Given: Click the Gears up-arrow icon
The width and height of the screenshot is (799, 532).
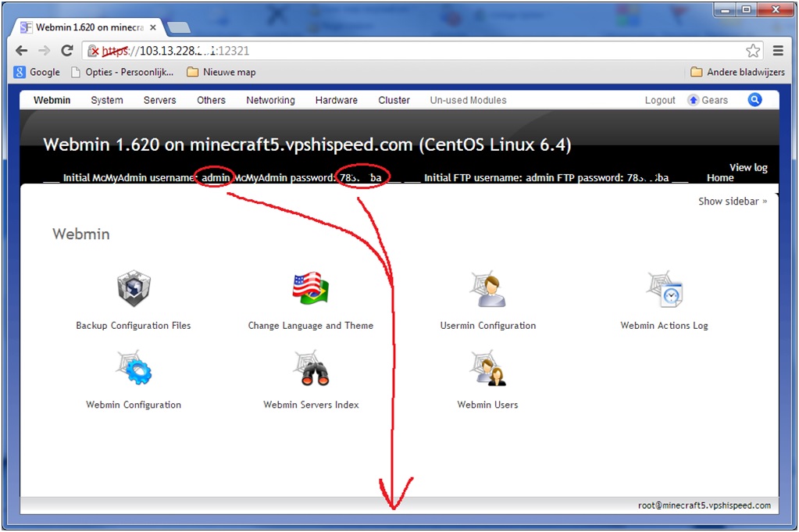Looking at the screenshot, I should point(693,100).
